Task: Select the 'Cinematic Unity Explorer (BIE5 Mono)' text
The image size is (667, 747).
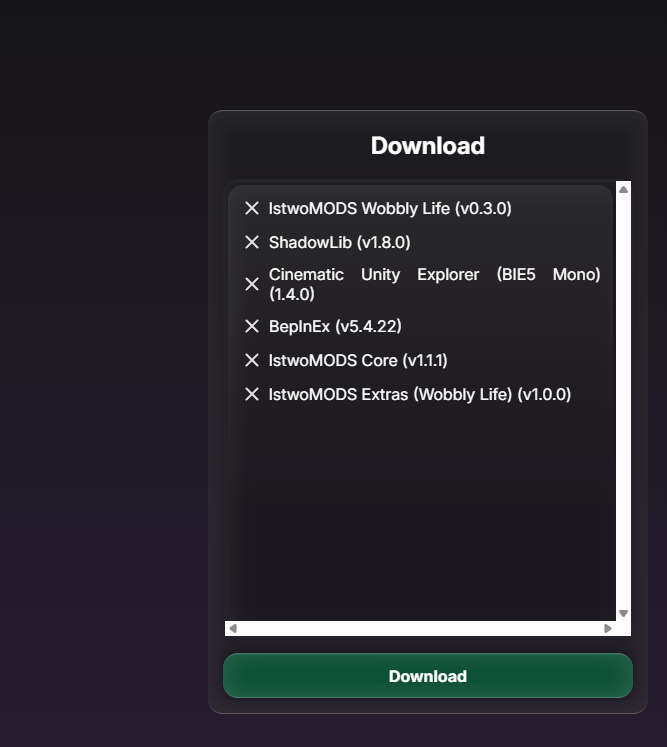Action: pyautogui.click(x=435, y=274)
